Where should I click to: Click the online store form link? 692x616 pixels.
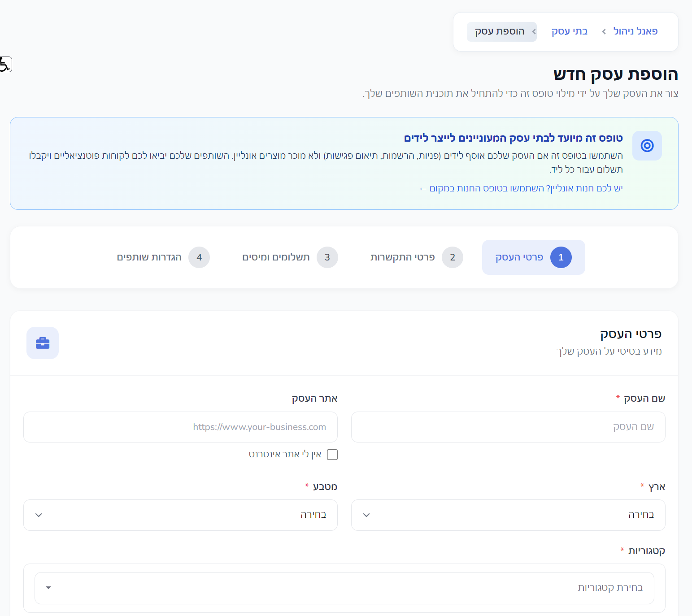[521, 188]
